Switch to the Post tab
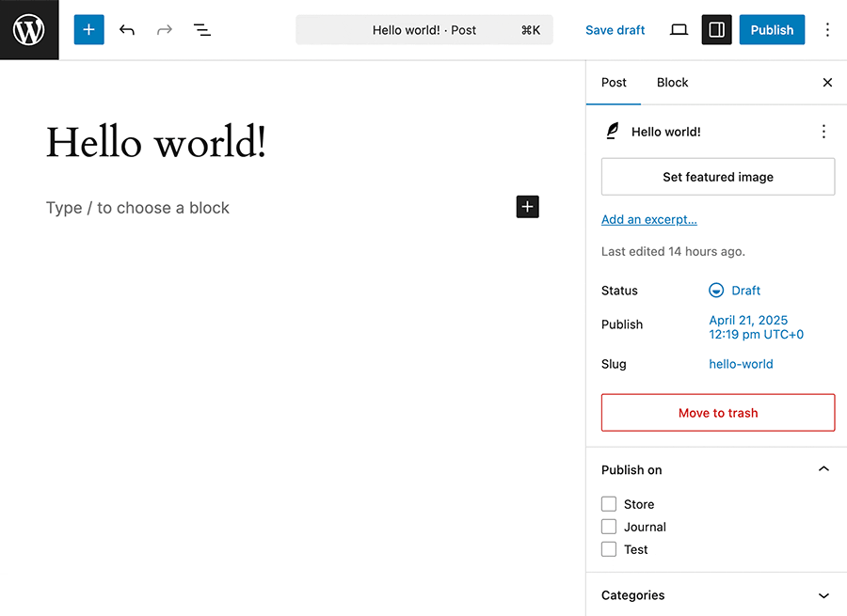The image size is (847, 616). coord(614,83)
